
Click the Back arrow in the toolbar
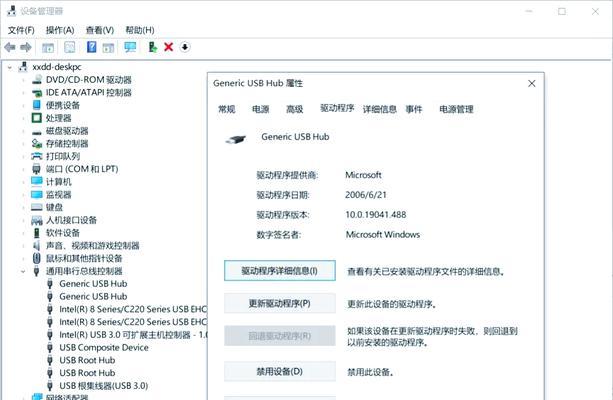10,47
